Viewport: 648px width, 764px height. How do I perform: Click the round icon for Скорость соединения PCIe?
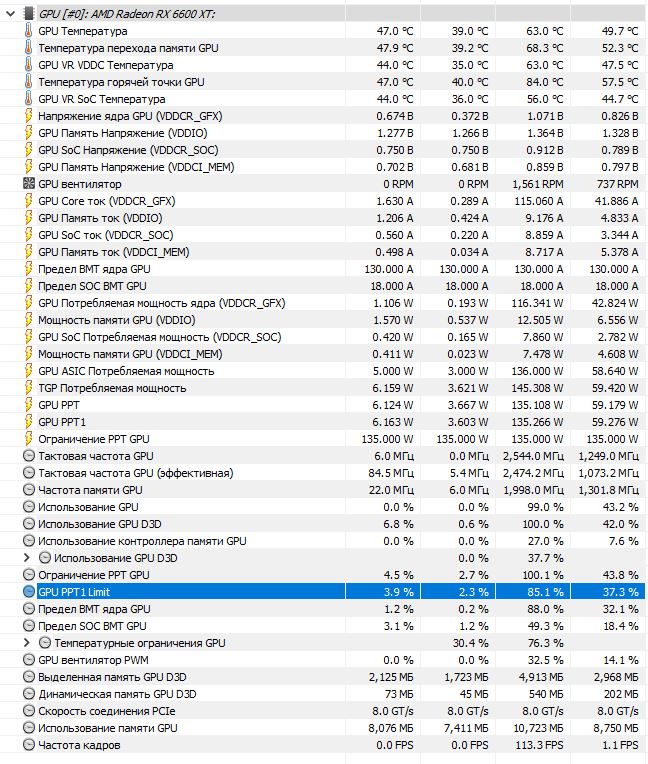pos(29,711)
